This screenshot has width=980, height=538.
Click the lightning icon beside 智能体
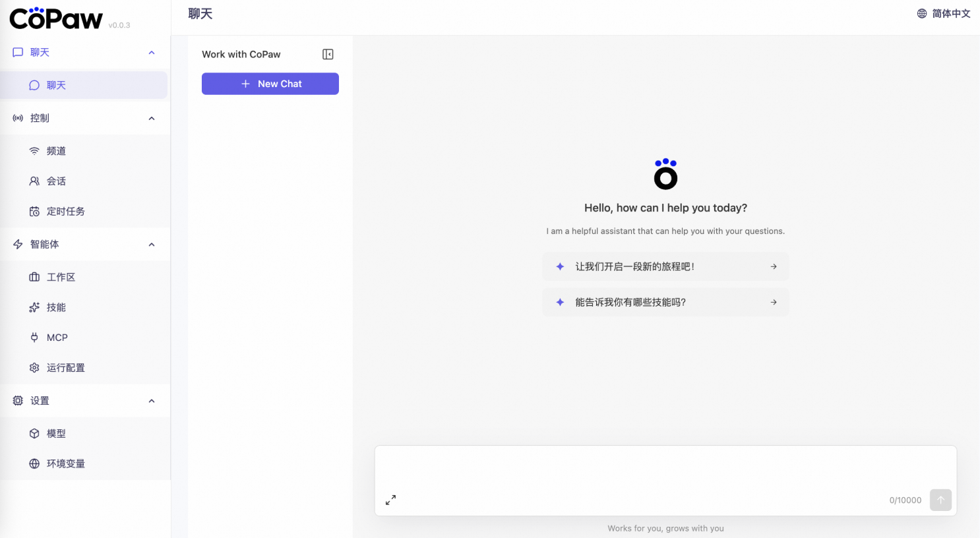coord(18,244)
